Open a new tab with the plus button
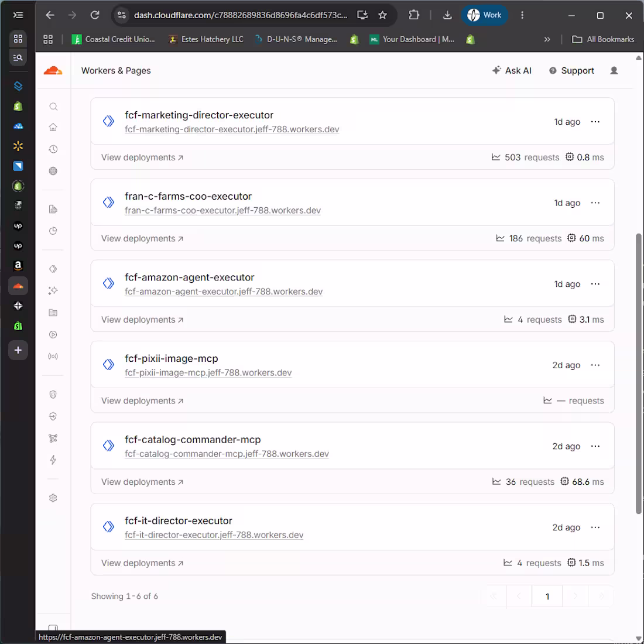 (x=18, y=350)
